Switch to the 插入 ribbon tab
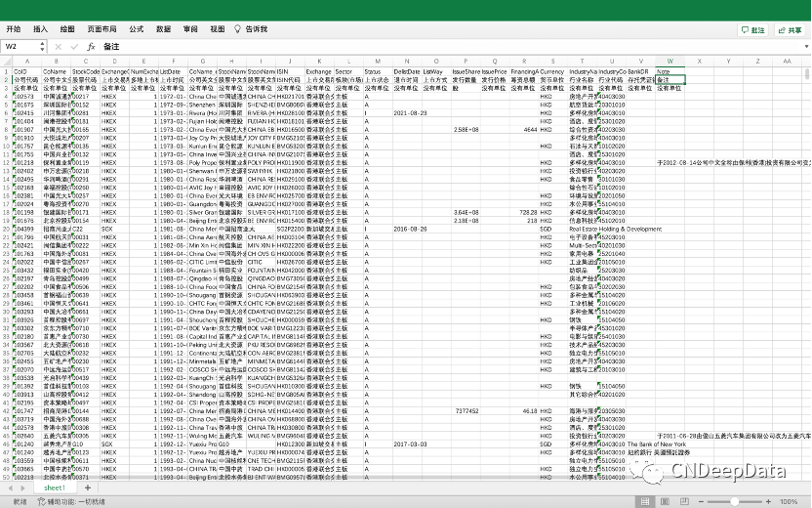Viewport: 812px width, 508px height. coord(40,29)
